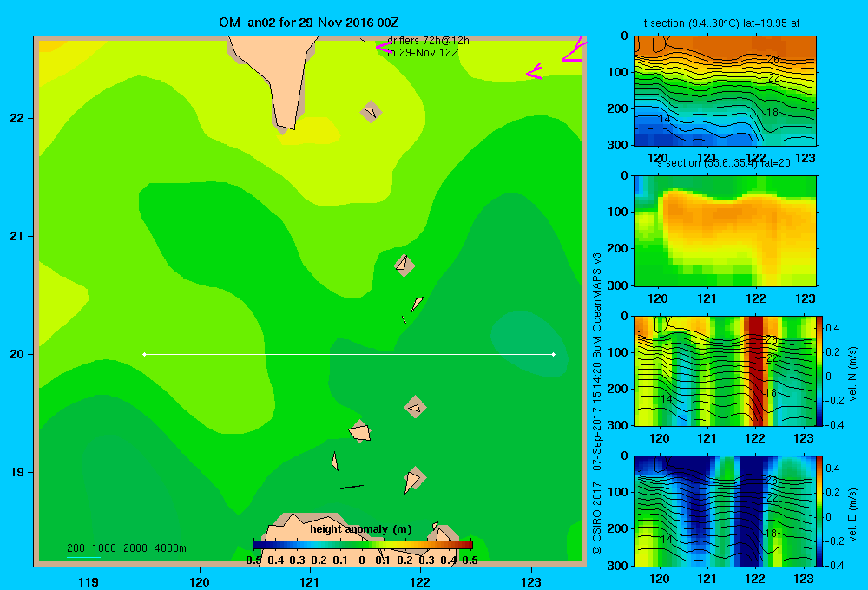Click the 'drifters 72h@12h' label
This screenshot has height=590, width=868.
tap(428, 41)
